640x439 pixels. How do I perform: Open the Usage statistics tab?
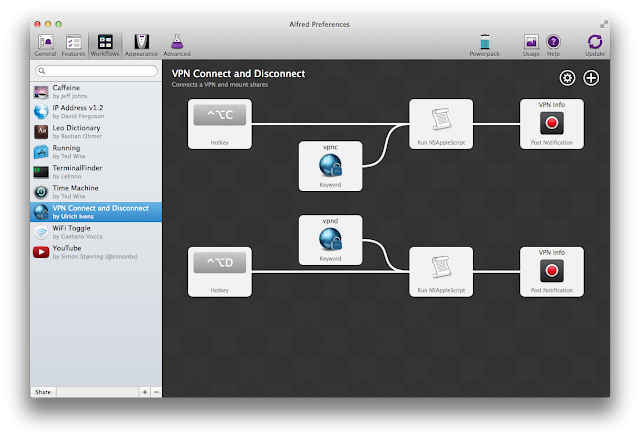[x=531, y=45]
